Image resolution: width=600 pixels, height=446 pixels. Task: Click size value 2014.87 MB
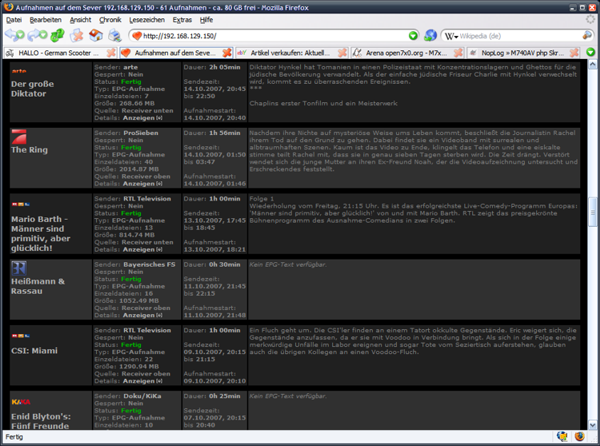tap(139, 169)
